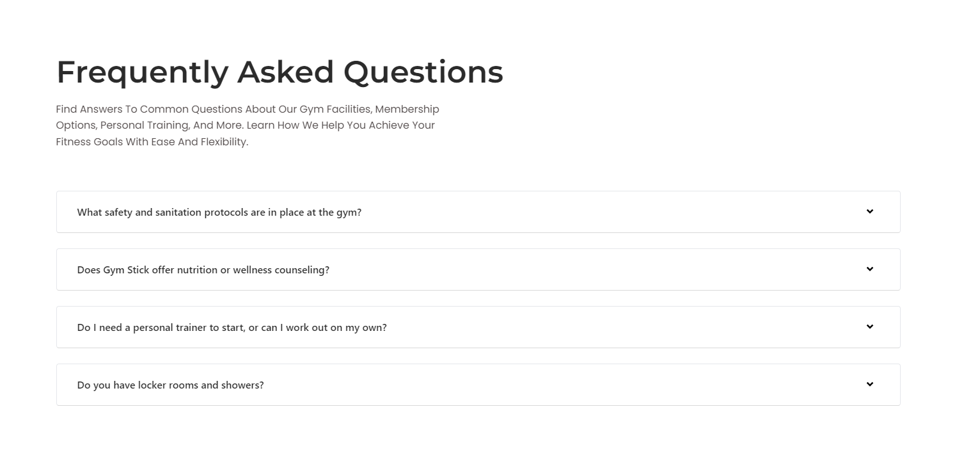Click the locker rooms question label
The height and width of the screenshot is (466, 980).
tap(170, 385)
